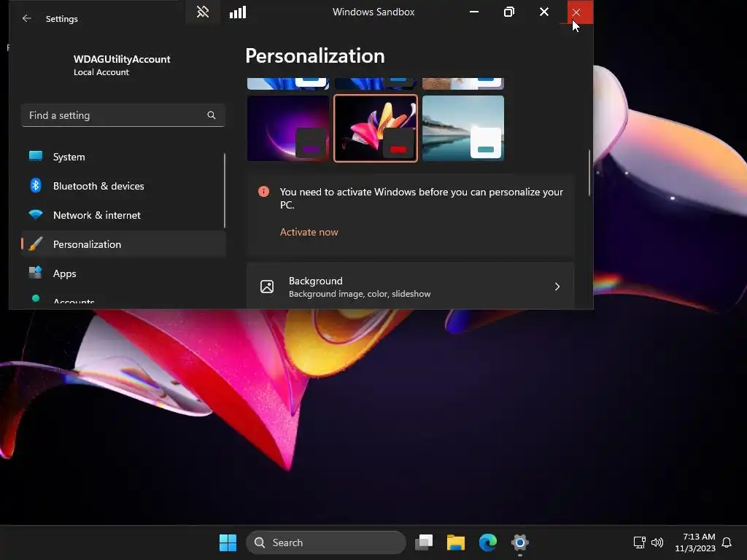The width and height of the screenshot is (747, 560).
Task: Click the Personalization paintbrush icon
Action: [36, 244]
